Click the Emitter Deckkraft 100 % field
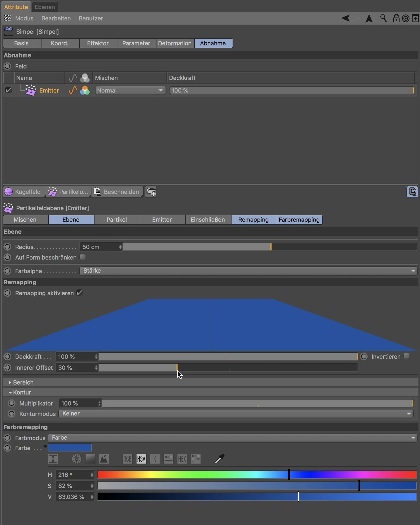 pyautogui.click(x=292, y=90)
